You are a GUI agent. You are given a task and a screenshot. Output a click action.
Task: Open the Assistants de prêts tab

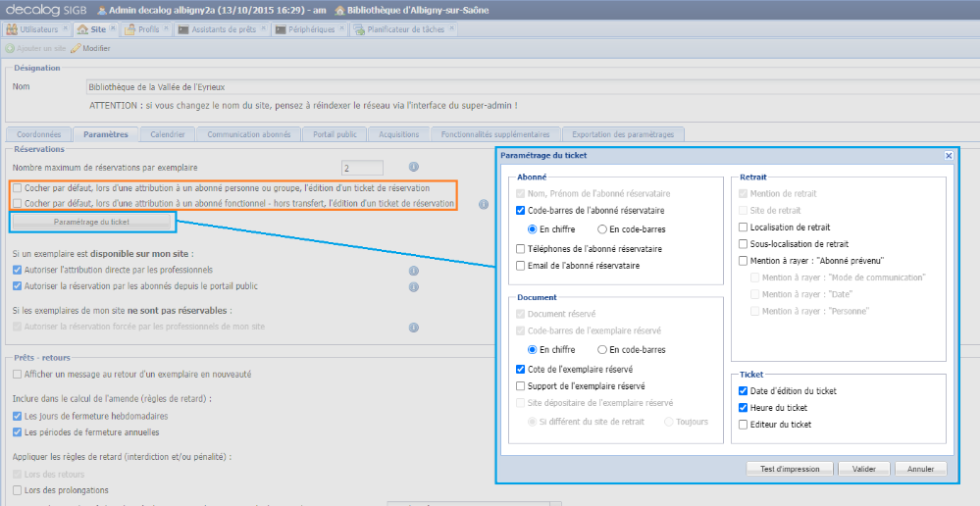[223, 29]
